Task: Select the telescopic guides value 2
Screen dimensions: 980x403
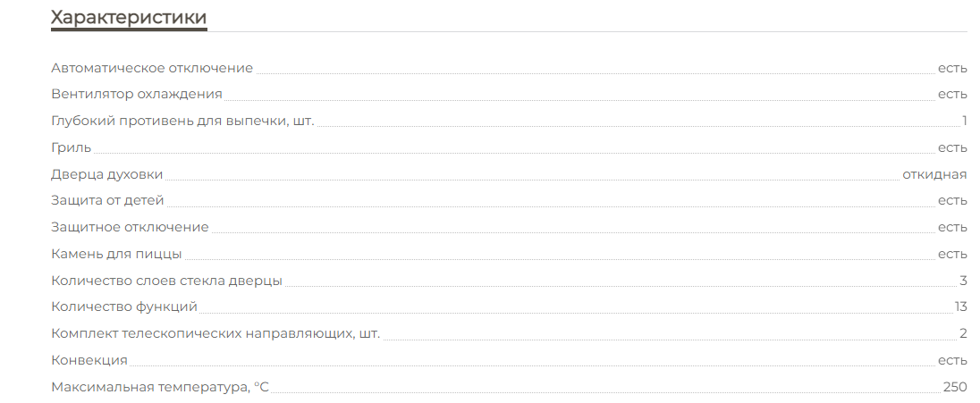Action: (964, 334)
